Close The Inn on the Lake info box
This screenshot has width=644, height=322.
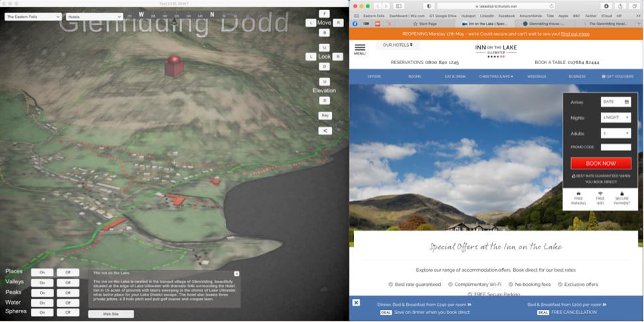pos(236,273)
